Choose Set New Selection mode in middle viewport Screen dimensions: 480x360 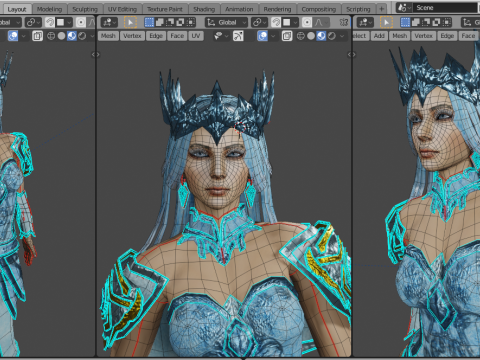click(x=149, y=22)
